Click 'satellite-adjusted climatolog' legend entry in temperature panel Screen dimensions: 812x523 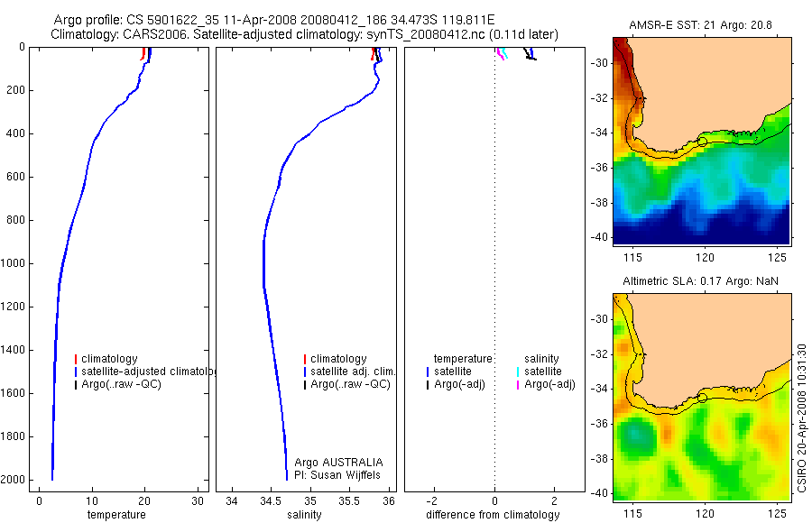click(149, 372)
